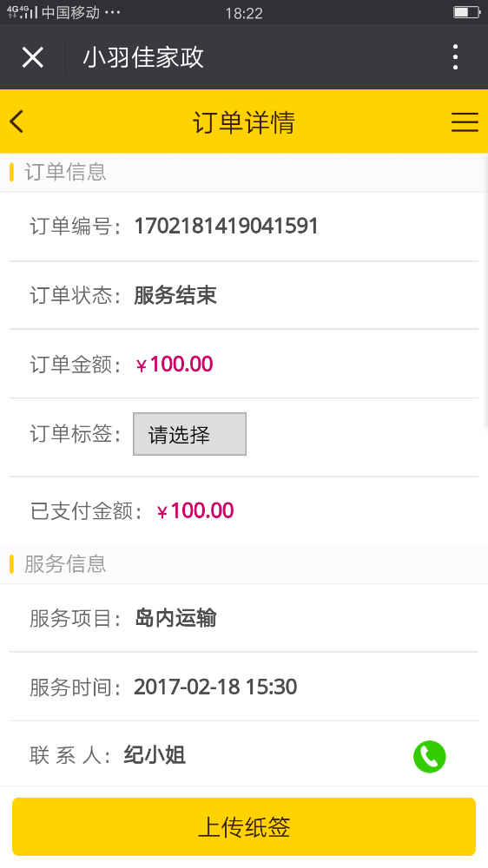Tap the status bar three-dots indicator

click(112, 12)
